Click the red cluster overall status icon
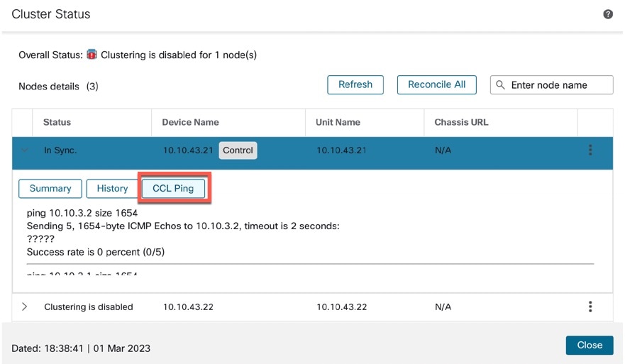This screenshot has width=625, height=364. pos(92,54)
